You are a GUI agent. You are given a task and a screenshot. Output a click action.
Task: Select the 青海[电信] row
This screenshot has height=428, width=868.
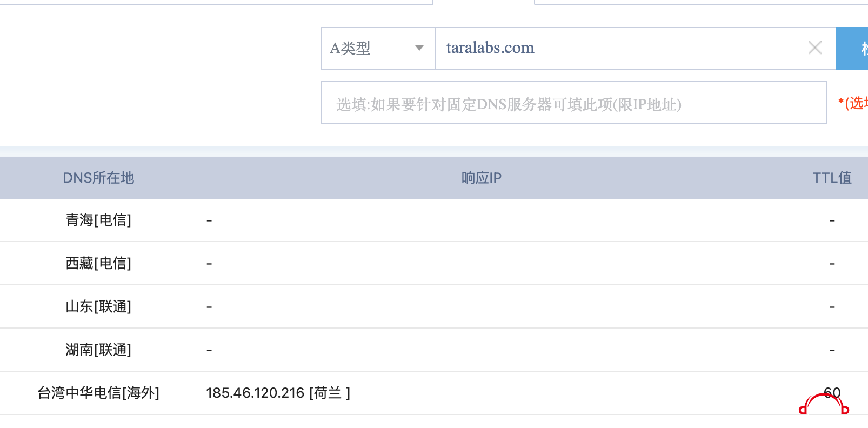click(x=434, y=220)
